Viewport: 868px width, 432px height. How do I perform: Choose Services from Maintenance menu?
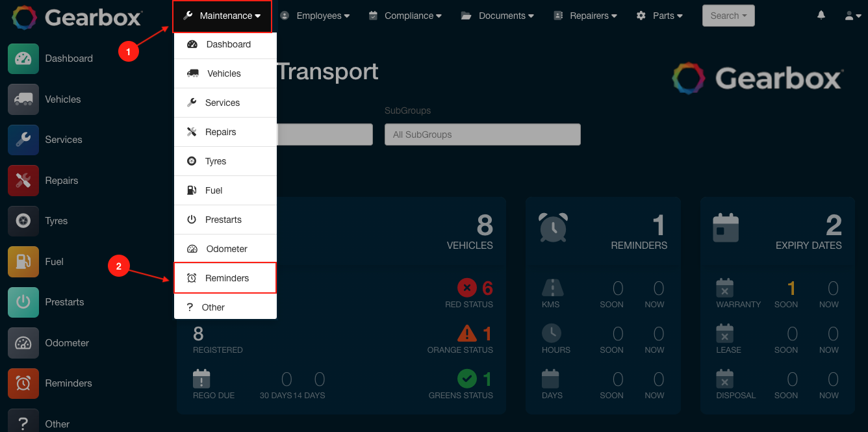(x=225, y=103)
